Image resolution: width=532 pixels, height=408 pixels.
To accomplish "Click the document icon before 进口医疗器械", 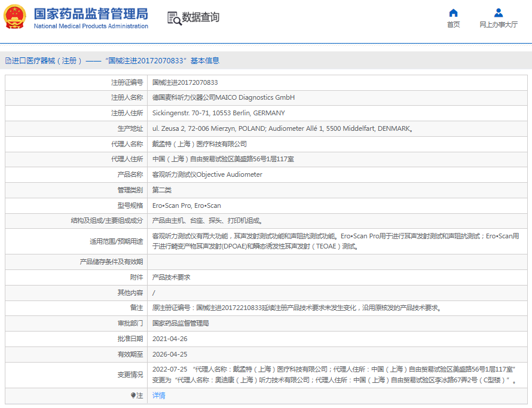I will click(x=8, y=61).
